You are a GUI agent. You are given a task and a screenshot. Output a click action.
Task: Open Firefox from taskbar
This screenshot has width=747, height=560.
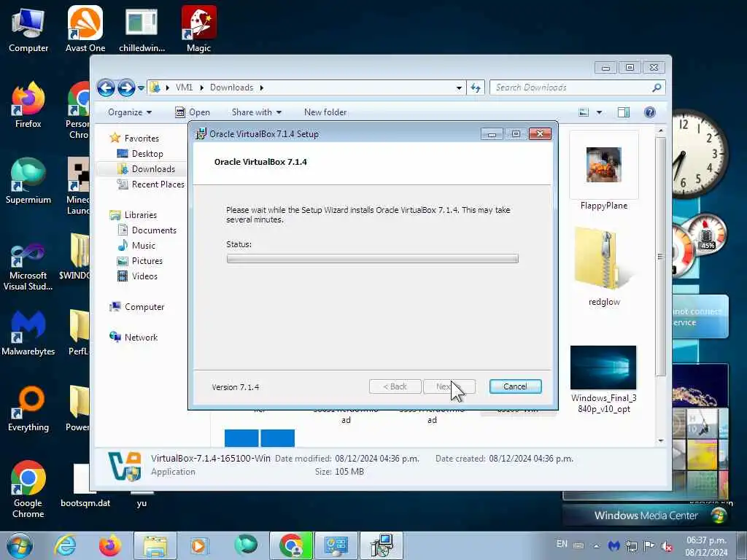tap(110, 545)
